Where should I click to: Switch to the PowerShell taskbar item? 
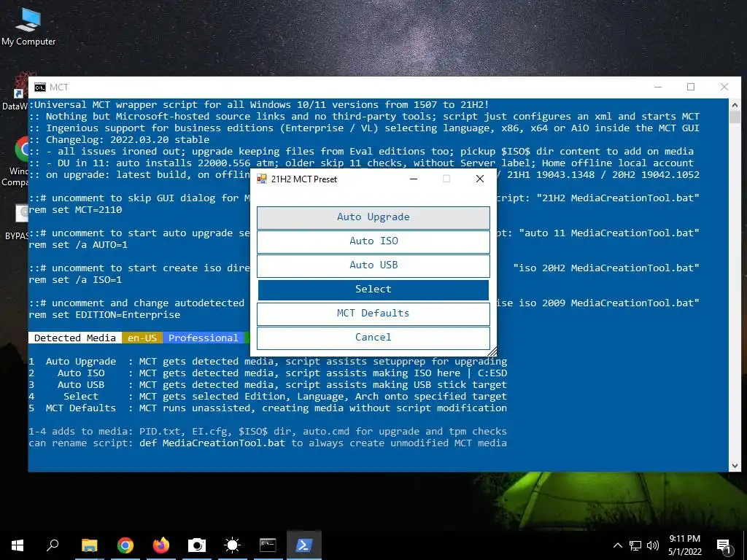pos(304,545)
